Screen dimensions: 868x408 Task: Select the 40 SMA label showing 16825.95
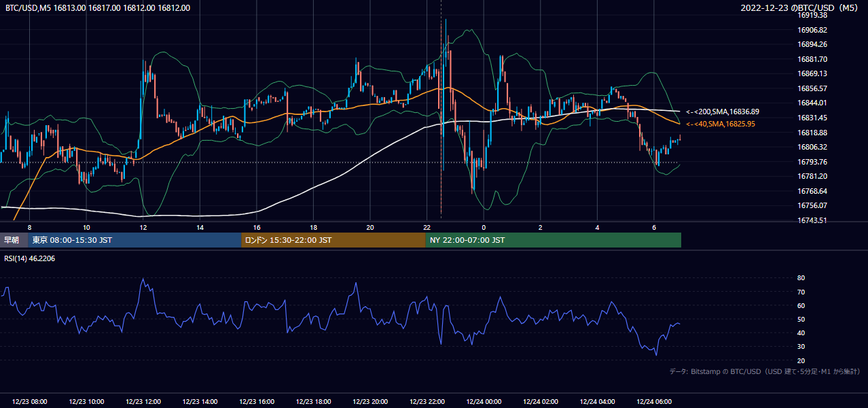721,124
